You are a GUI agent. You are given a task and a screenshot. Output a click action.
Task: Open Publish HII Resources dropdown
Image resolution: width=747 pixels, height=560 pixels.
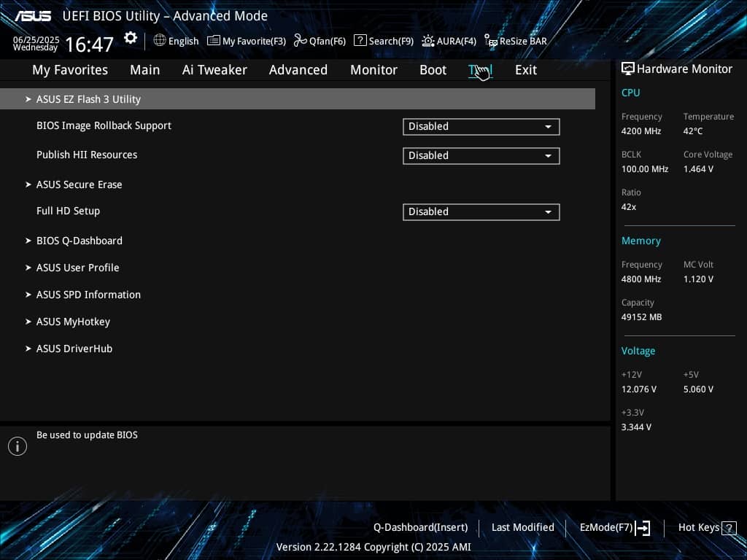click(x=481, y=156)
